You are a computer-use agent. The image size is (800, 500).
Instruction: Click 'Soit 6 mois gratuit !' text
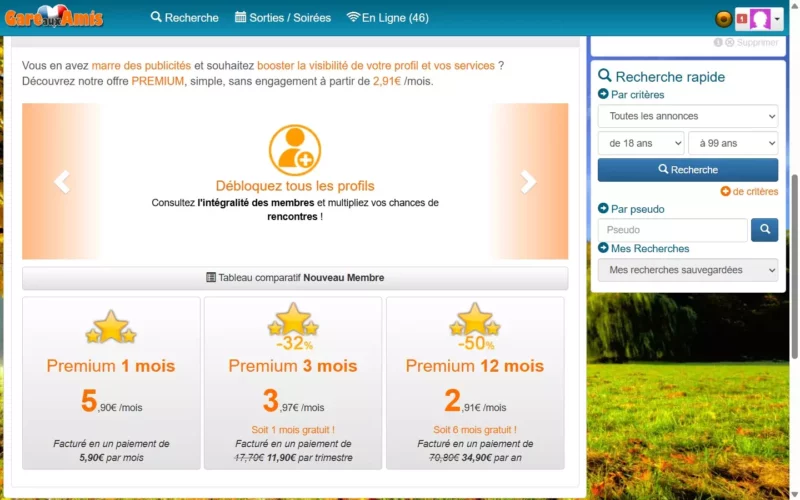pyautogui.click(x=474, y=430)
